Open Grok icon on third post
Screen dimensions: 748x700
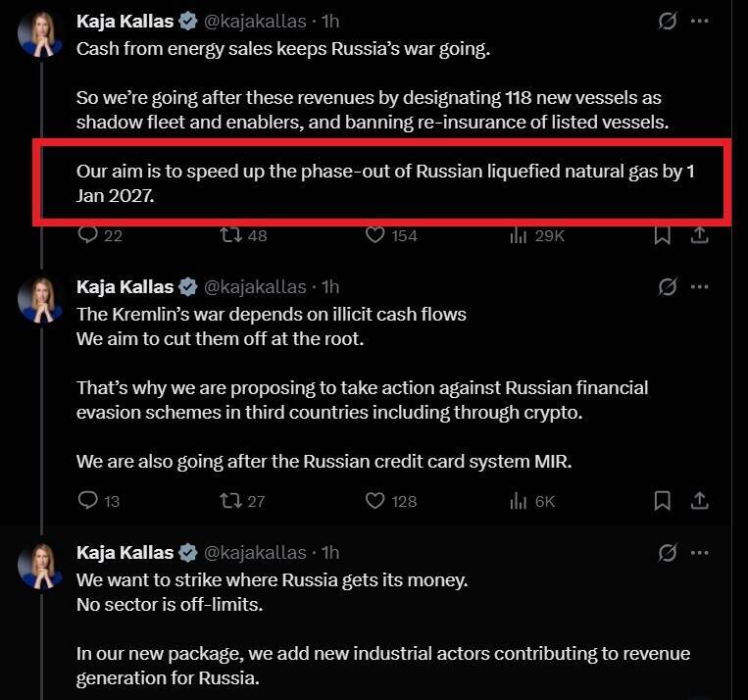coord(668,552)
